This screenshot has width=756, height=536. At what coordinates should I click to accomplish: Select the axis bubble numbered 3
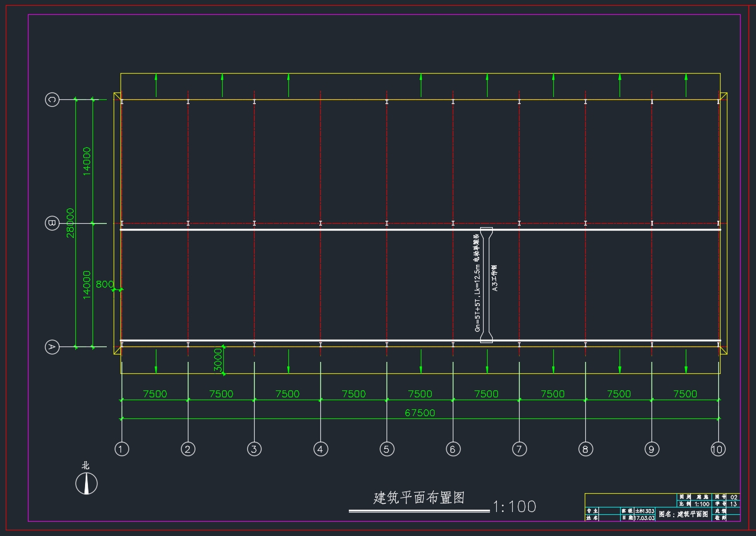254,449
